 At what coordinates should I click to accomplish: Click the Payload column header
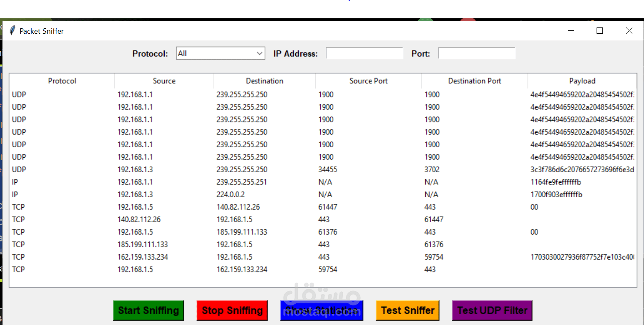582,81
